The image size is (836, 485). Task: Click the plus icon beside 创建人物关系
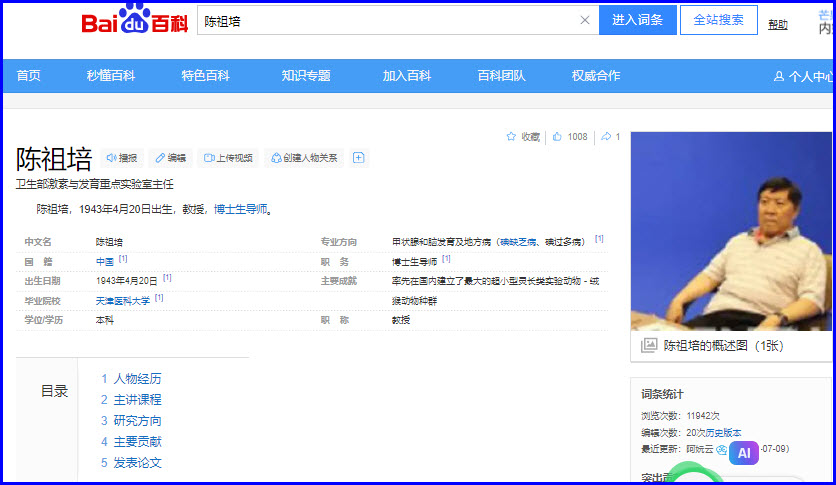click(x=359, y=158)
